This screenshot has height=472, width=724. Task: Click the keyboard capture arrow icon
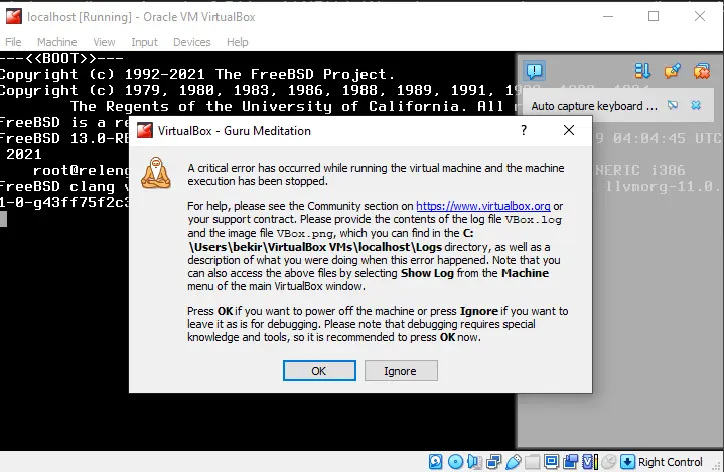click(627, 461)
